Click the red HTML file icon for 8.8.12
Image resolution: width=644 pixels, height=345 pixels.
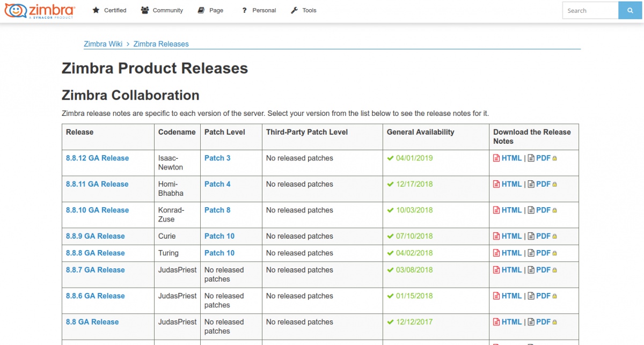coord(496,158)
